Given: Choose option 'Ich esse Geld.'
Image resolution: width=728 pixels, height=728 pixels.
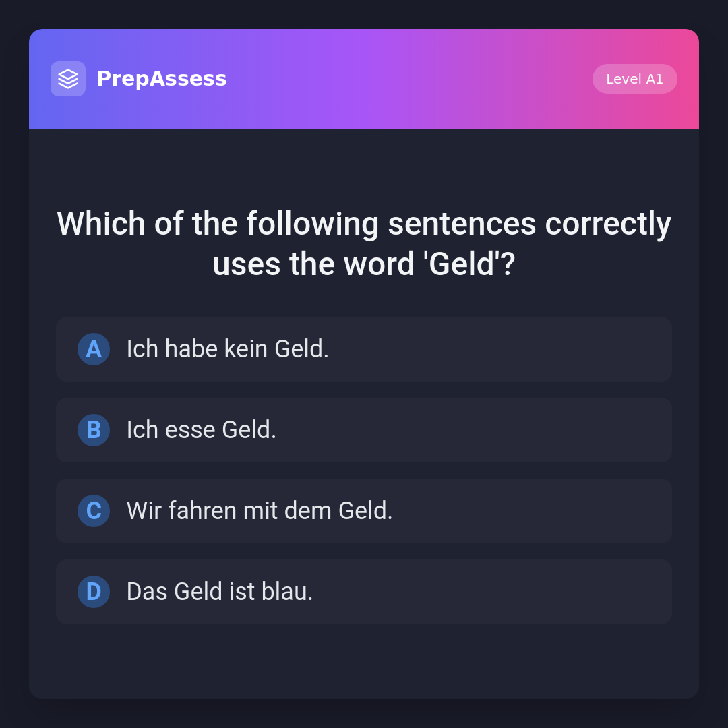Looking at the screenshot, I should tap(202, 430).
